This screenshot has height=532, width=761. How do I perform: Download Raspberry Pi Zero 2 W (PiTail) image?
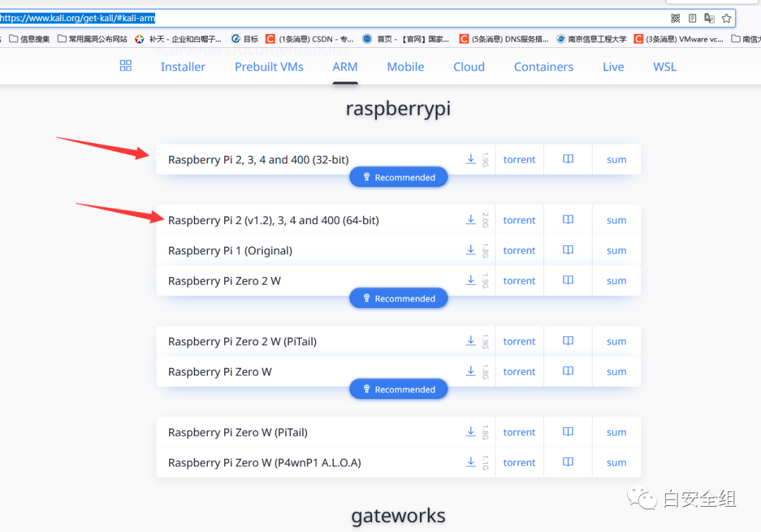[x=471, y=341]
